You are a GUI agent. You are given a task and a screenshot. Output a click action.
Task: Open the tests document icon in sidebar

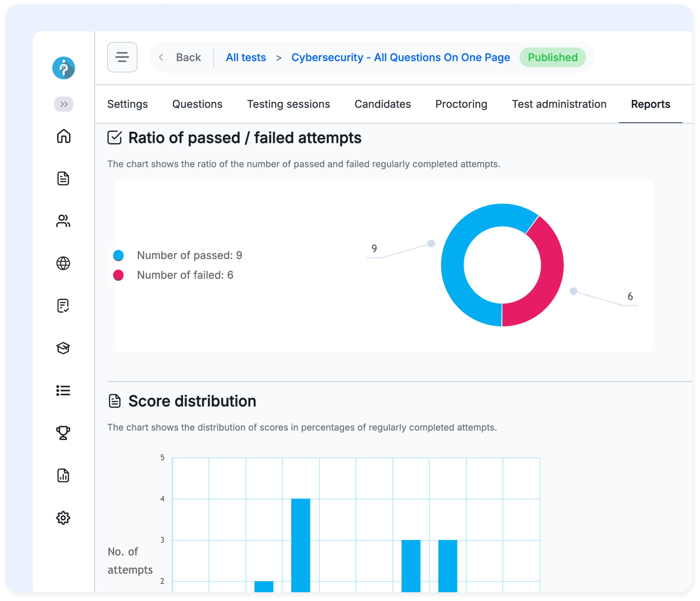pyautogui.click(x=63, y=178)
